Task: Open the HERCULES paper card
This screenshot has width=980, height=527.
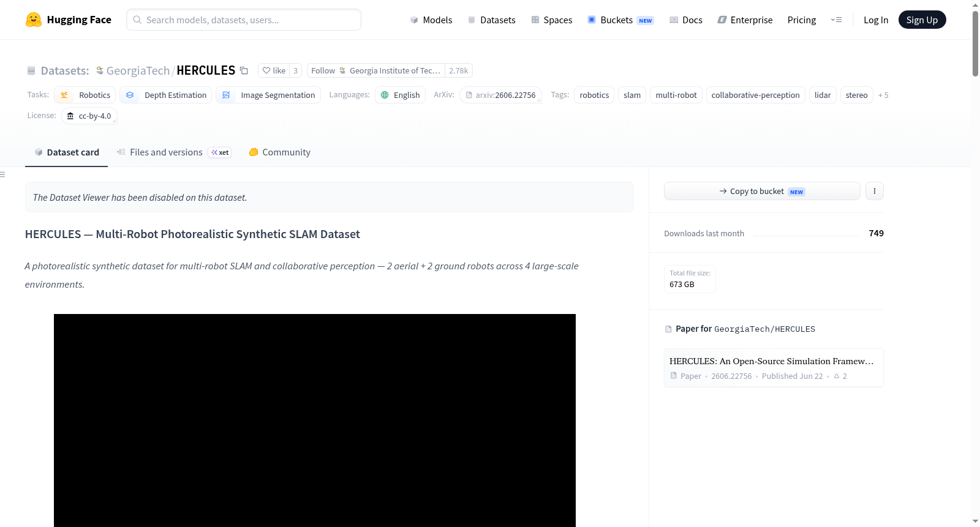Action: pos(774,368)
